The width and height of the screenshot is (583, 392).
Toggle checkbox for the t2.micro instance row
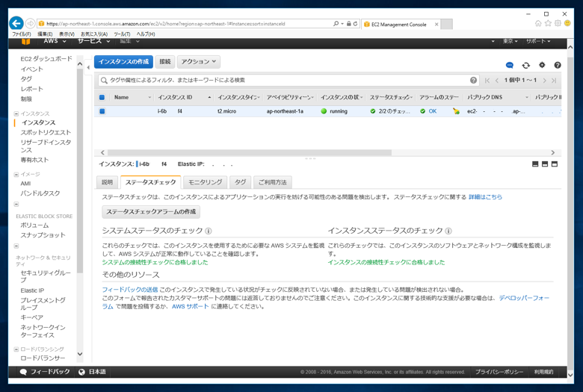(x=102, y=111)
